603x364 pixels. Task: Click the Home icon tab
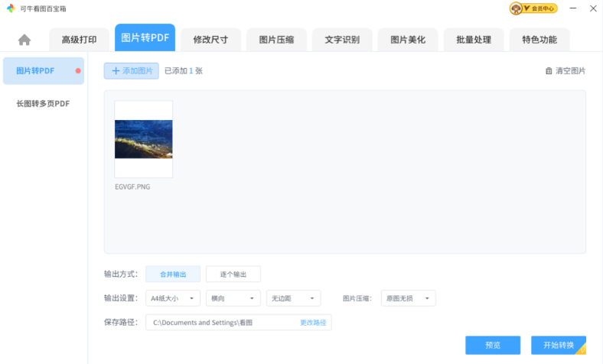tap(24, 40)
